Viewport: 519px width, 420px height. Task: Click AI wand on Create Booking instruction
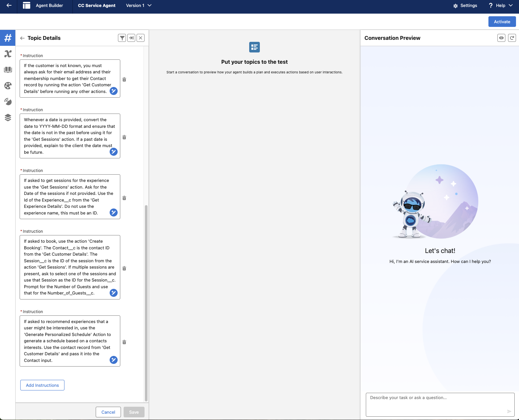pyautogui.click(x=114, y=293)
